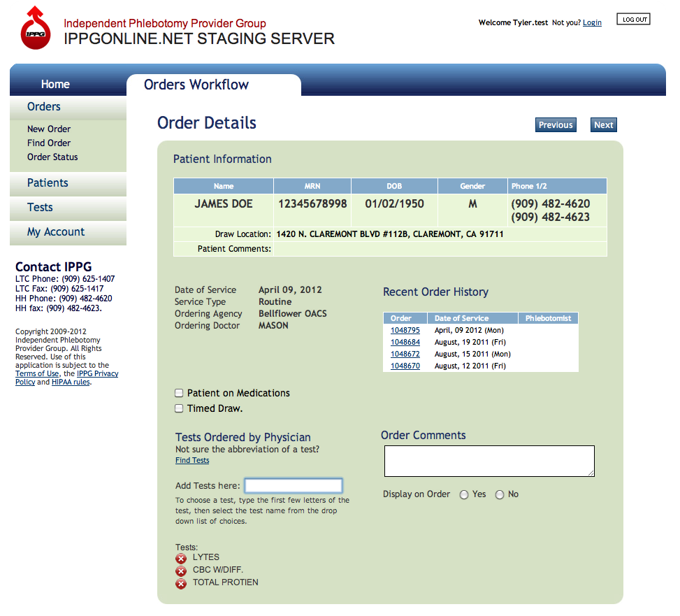680x616 pixels.
Task: Remove the LYTES test with red X
Action: [x=181, y=558]
